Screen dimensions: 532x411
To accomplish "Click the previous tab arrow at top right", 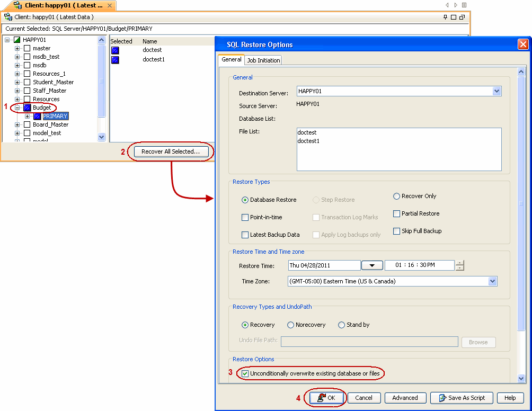I will pos(447,5).
